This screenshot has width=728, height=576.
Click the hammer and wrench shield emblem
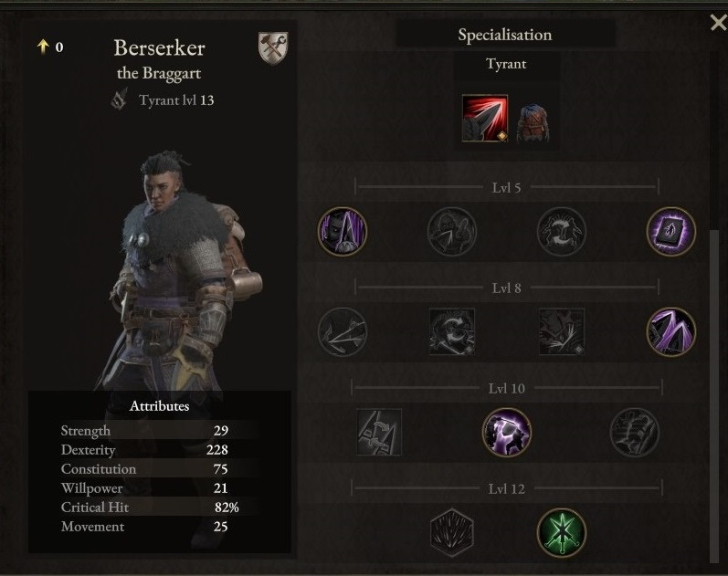pyautogui.click(x=273, y=47)
